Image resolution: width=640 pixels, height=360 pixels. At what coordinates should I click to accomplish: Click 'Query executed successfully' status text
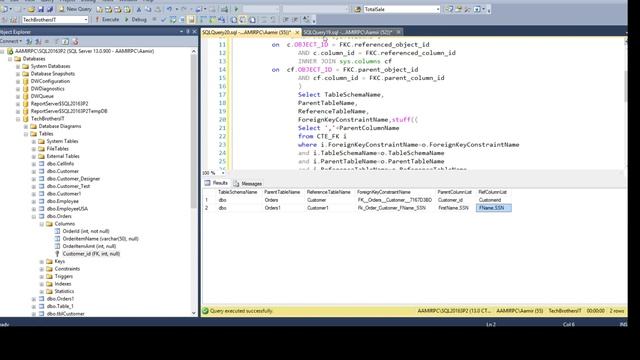[x=241, y=311]
